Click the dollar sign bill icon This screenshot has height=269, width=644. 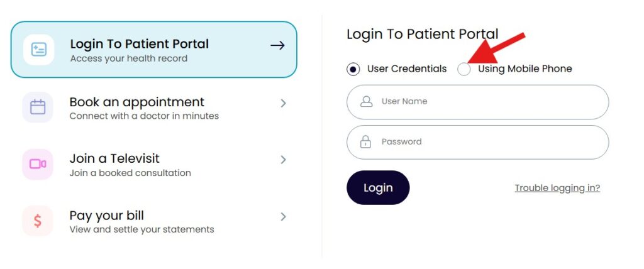pyautogui.click(x=38, y=221)
